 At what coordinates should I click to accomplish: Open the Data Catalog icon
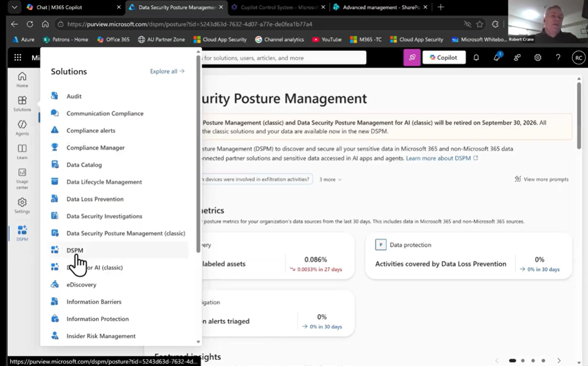(55, 164)
